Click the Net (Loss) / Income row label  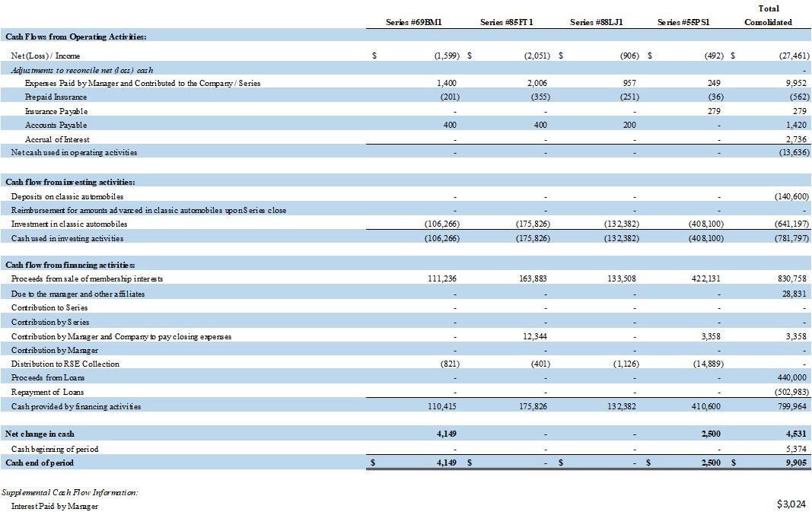(x=46, y=56)
